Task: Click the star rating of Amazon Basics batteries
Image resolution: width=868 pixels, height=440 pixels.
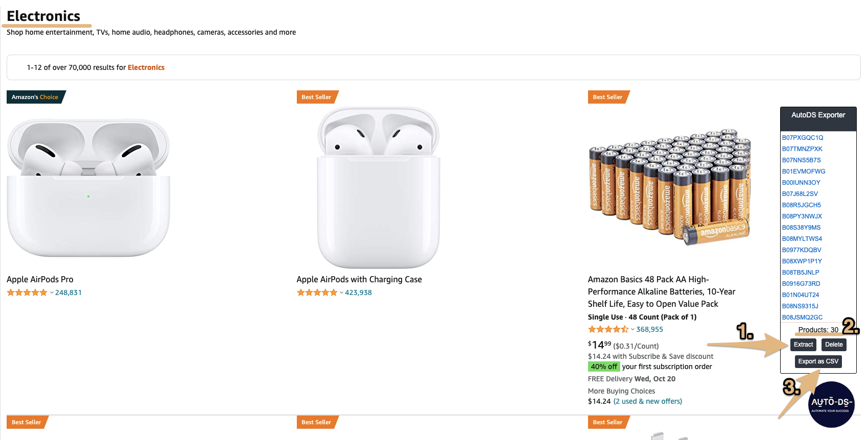Action: coord(608,329)
